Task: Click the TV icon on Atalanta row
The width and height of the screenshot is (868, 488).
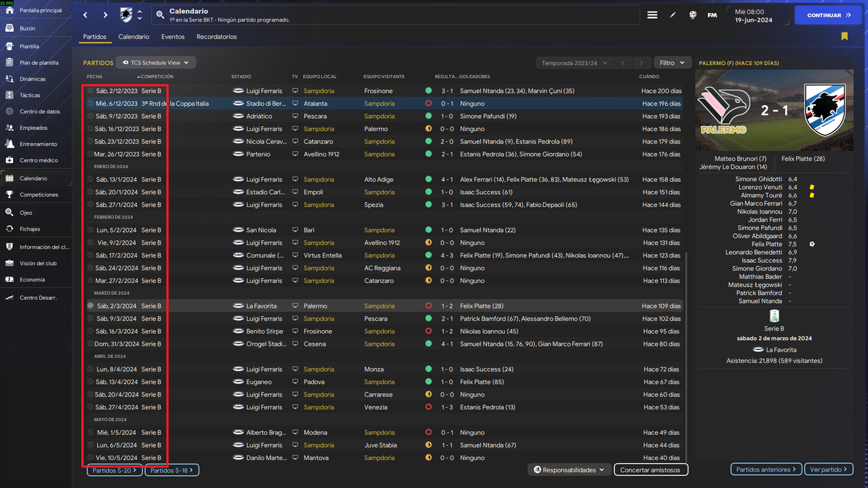Action: 295,104
